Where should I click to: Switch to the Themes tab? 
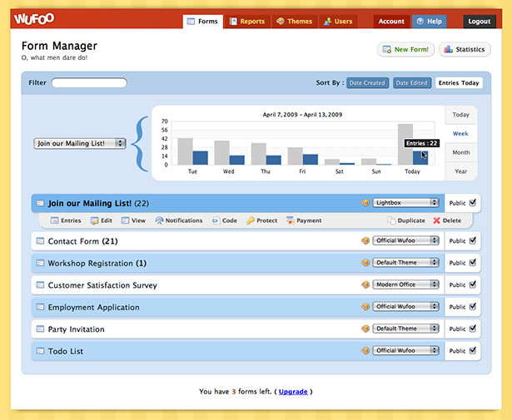295,22
